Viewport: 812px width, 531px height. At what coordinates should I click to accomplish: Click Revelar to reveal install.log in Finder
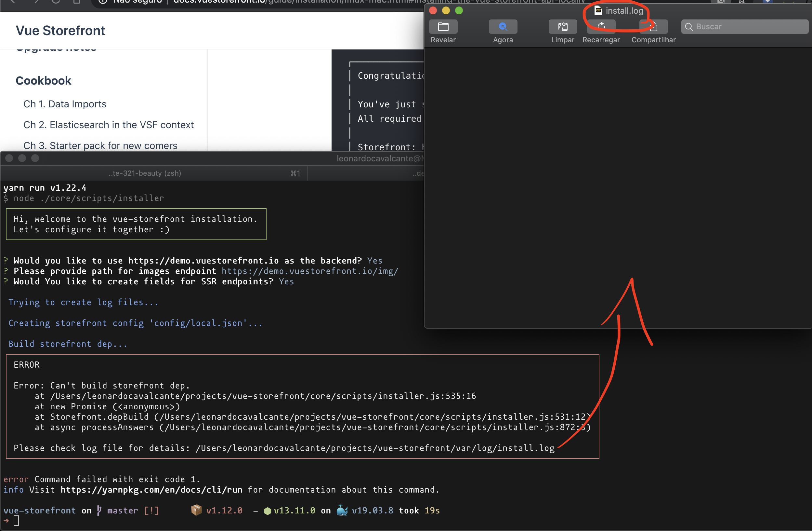[442, 31]
